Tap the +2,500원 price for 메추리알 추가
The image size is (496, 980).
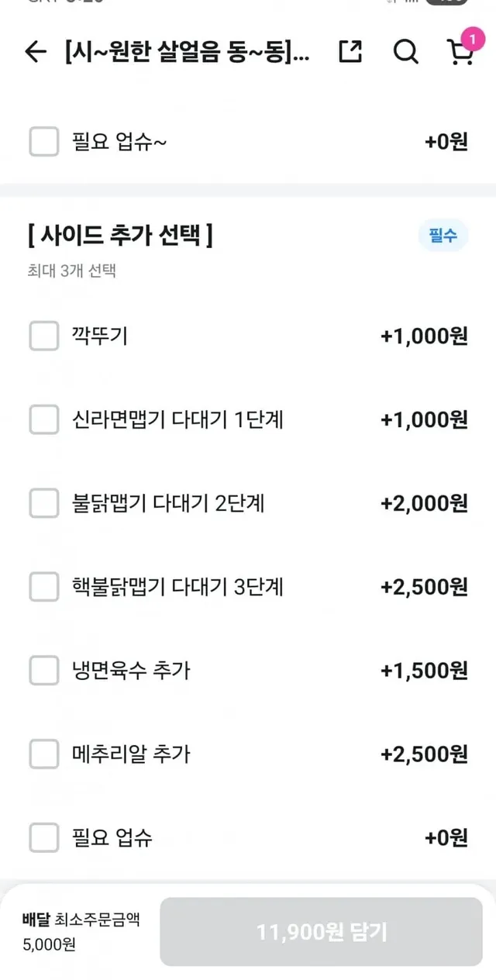pos(424,754)
